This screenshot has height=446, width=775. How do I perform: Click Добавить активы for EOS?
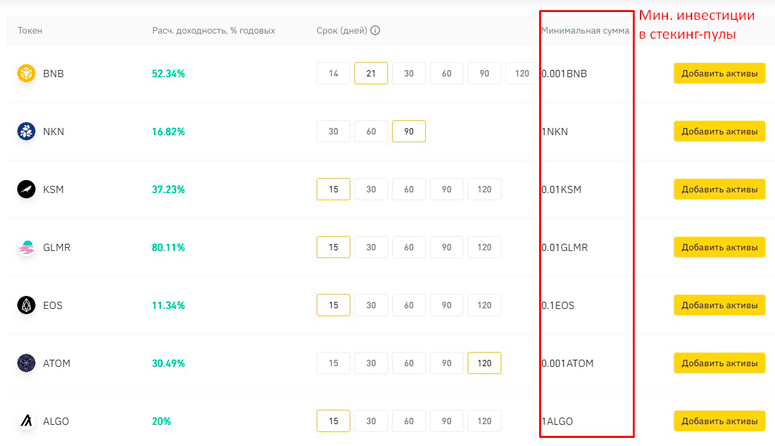(x=719, y=305)
